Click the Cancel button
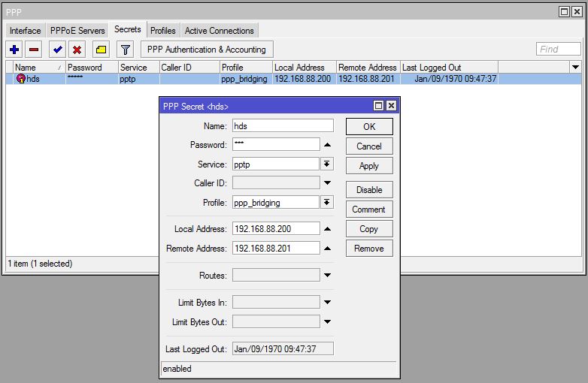Viewport: 588px width, 383px height. (369, 146)
